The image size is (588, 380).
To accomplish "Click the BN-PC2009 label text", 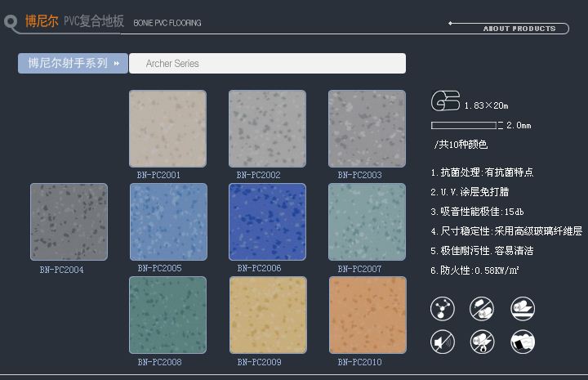I will click(260, 362).
